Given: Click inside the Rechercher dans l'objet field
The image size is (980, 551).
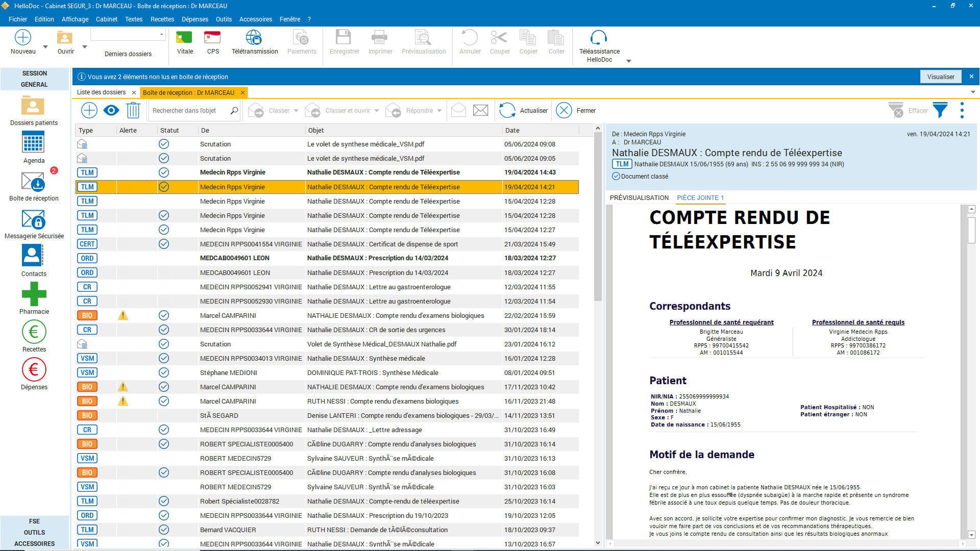Looking at the screenshot, I should 189,110.
